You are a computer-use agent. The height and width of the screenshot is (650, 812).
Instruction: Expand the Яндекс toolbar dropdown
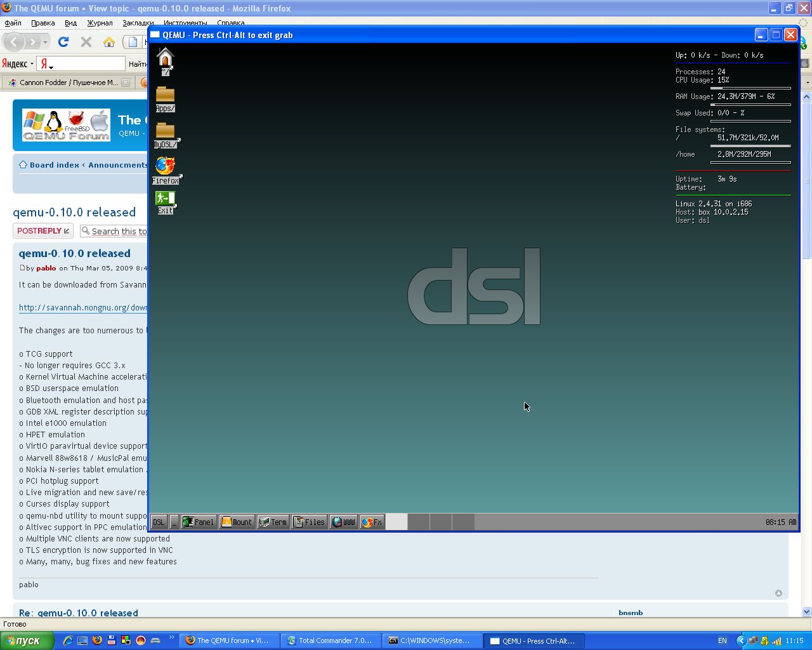coord(32,63)
